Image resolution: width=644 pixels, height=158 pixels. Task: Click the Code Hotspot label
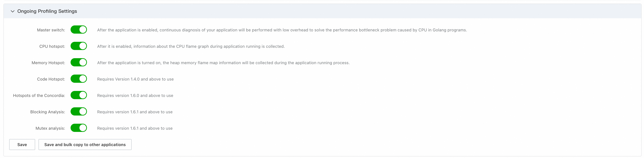point(51,79)
